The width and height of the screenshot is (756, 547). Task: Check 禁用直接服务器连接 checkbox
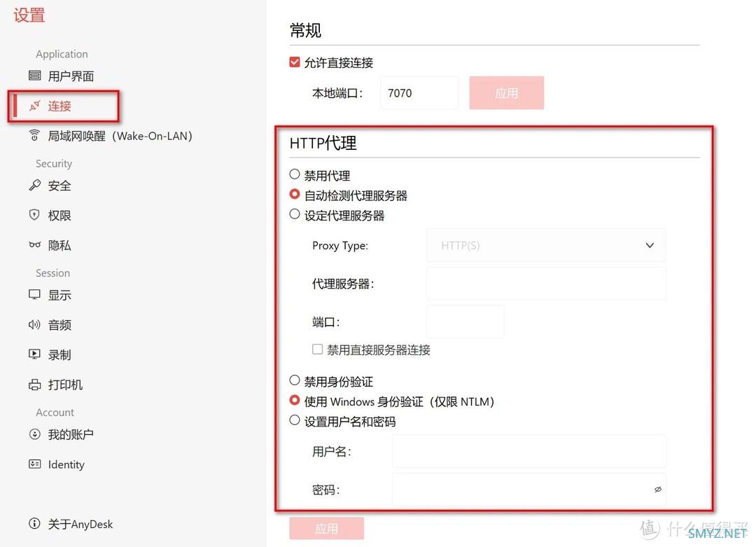tap(317, 349)
